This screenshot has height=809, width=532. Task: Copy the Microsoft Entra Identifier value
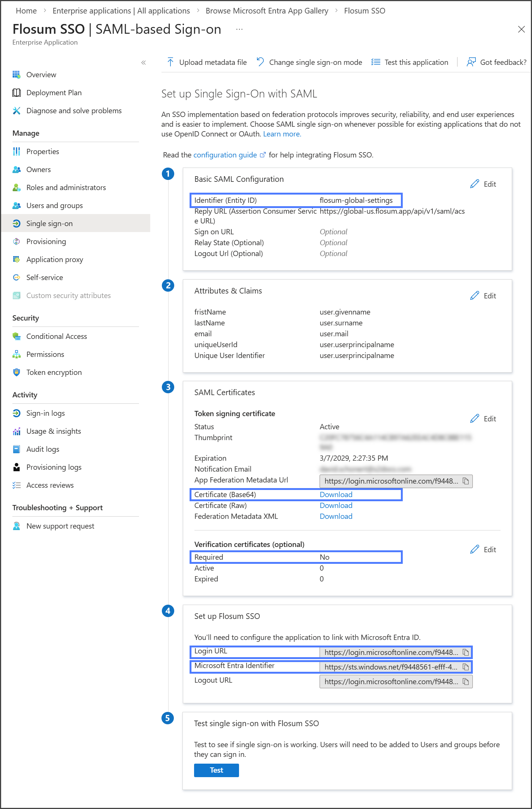point(466,667)
